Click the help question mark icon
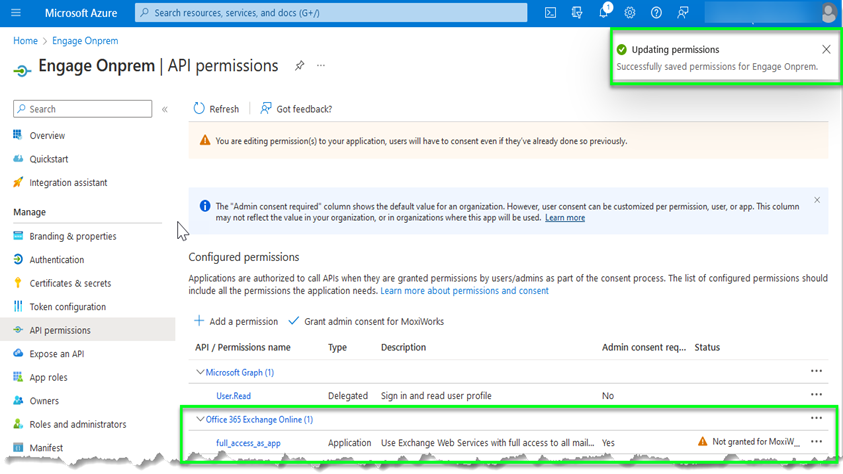This screenshot has height=474, width=843. (x=656, y=13)
